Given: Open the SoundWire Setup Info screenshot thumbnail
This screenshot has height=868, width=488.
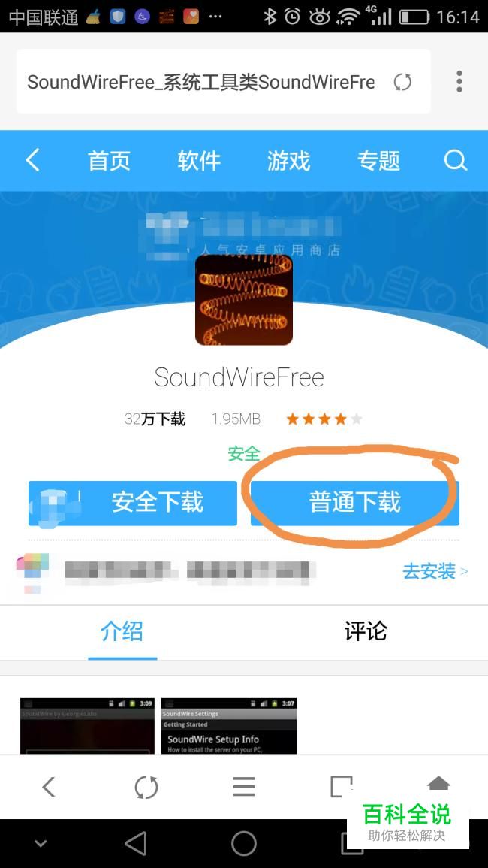Looking at the screenshot, I should (x=229, y=726).
